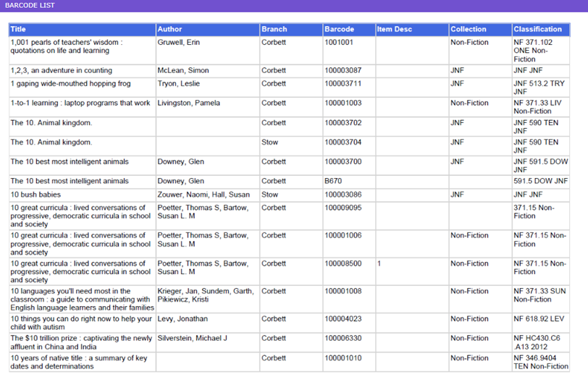
Task: Click classification '371.15 Non-Fiction' without NF prefix
Action: click(x=534, y=212)
